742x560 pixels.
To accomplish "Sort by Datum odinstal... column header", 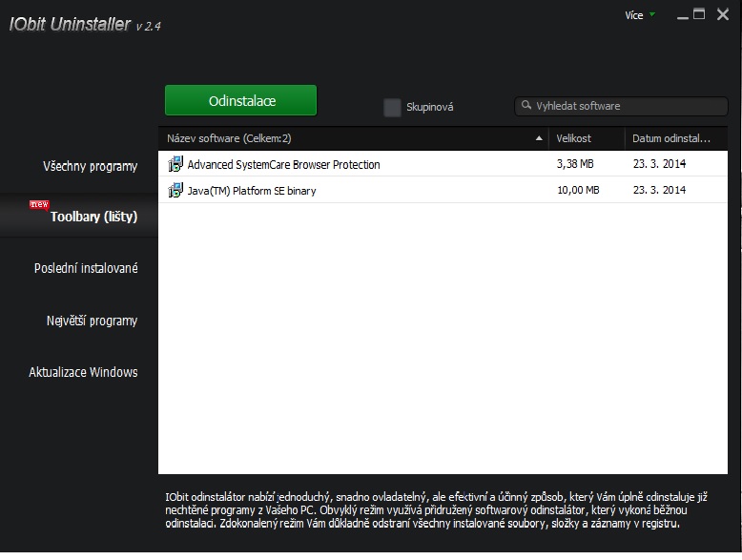I will (676, 138).
